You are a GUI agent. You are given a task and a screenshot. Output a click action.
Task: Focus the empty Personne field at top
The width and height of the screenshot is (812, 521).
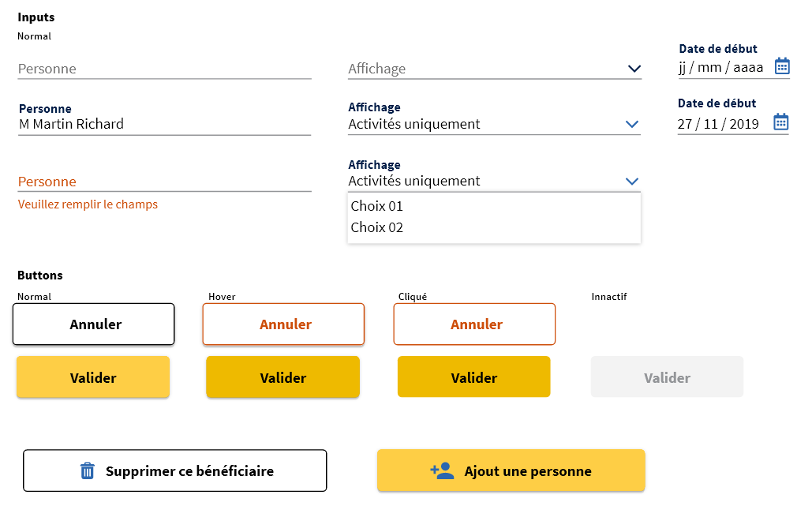coord(165,69)
